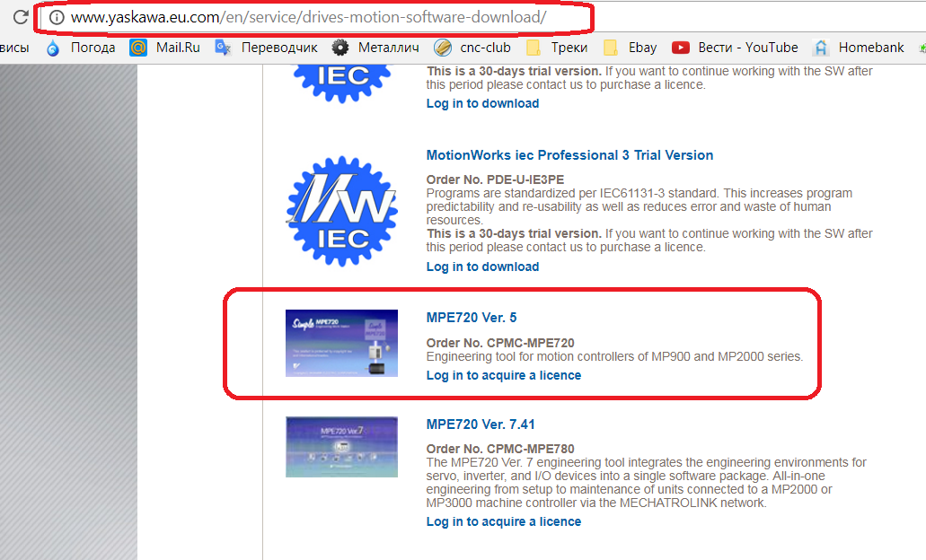Image resolution: width=926 pixels, height=560 pixels.
Task: Open the MPE720 Ver. 7.41 title link
Action: 481,424
